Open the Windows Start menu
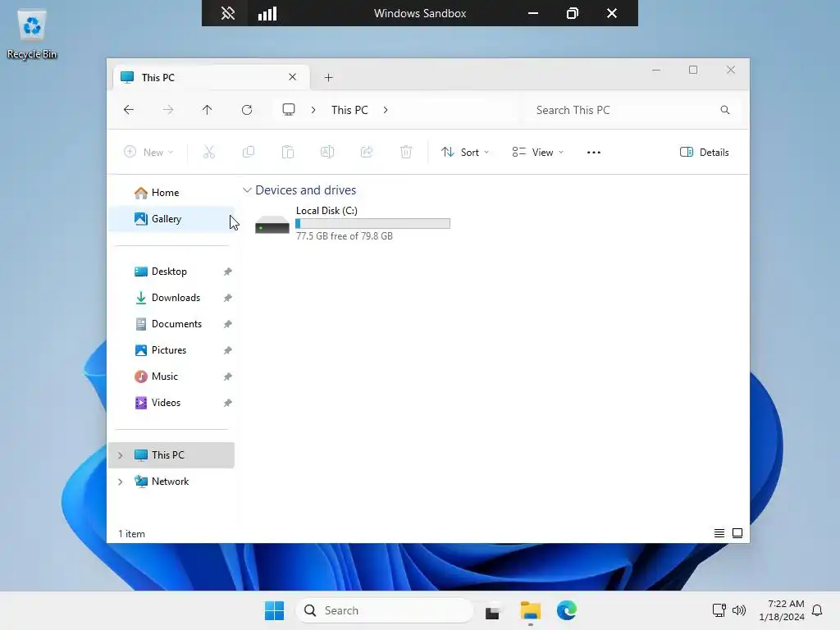The image size is (840, 630). point(274,610)
